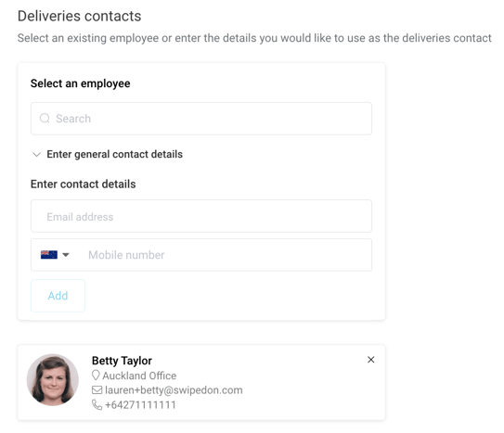This screenshot has width=504, height=433.
Task: Select the Betty Taylor name
Action: 122,361
